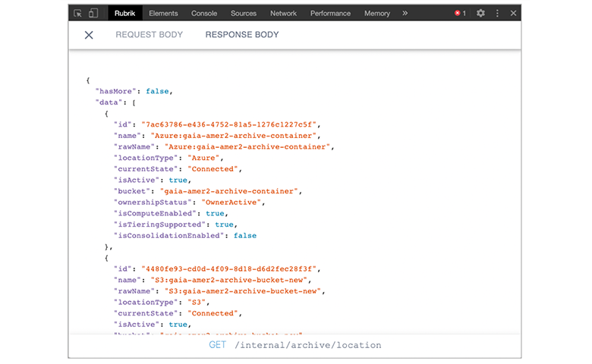Click the "data" key
The image size is (592, 364).
109,102
